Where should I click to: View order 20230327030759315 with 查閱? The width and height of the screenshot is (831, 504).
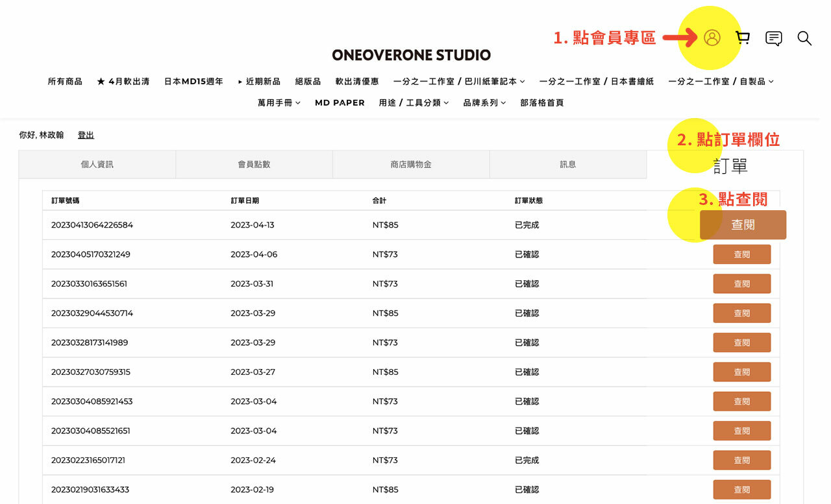(x=742, y=372)
